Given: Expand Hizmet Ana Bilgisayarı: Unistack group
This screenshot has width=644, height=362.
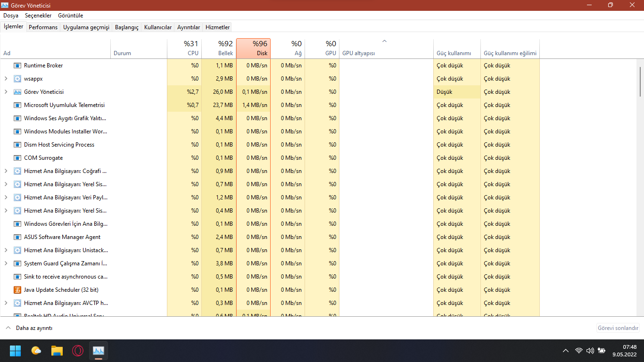Looking at the screenshot, I should point(6,250).
